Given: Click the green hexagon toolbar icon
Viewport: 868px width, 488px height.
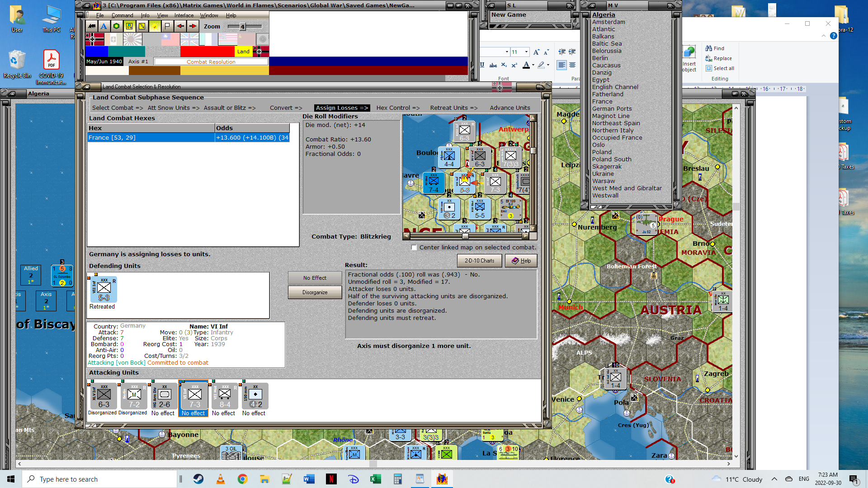Looking at the screenshot, I should tap(117, 26).
